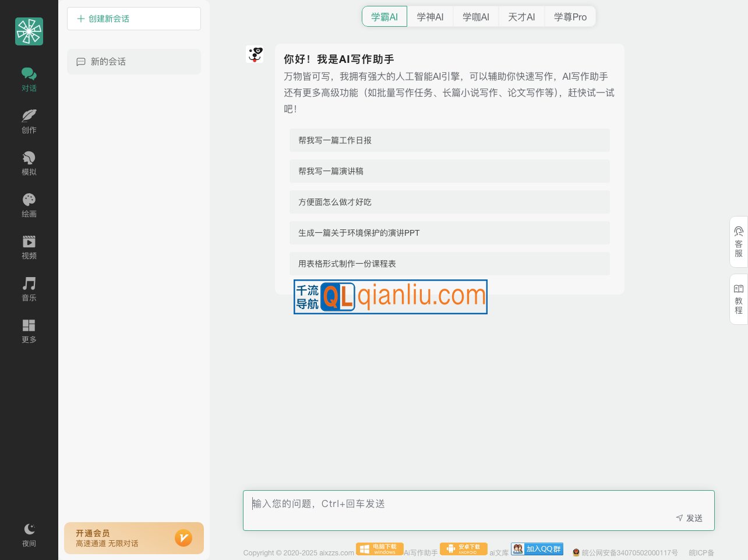This screenshot has height=560, width=748.
Task: Click the app logo at top-left
Action: [29, 31]
